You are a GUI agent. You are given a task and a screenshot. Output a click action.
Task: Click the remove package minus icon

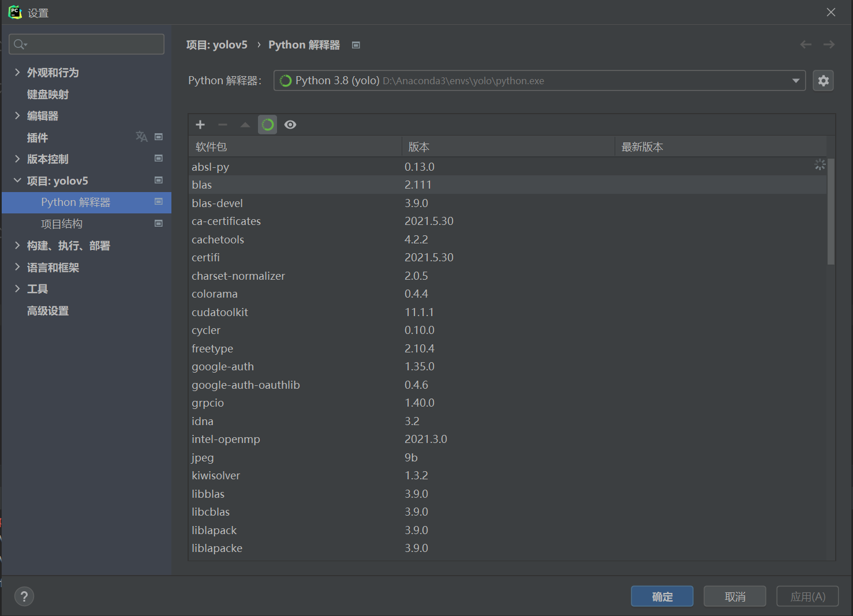click(x=223, y=125)
